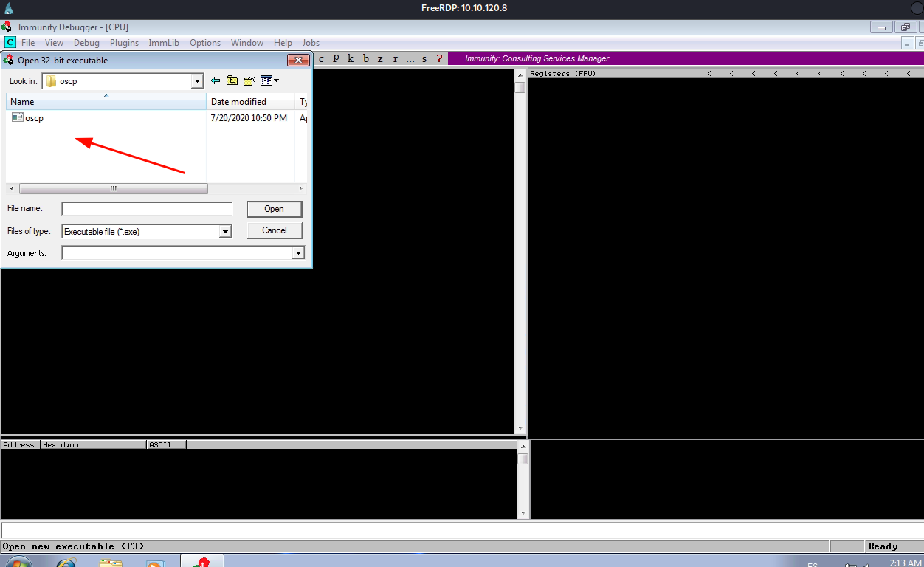Minimize the inner CPU child window

coord(908,44)
